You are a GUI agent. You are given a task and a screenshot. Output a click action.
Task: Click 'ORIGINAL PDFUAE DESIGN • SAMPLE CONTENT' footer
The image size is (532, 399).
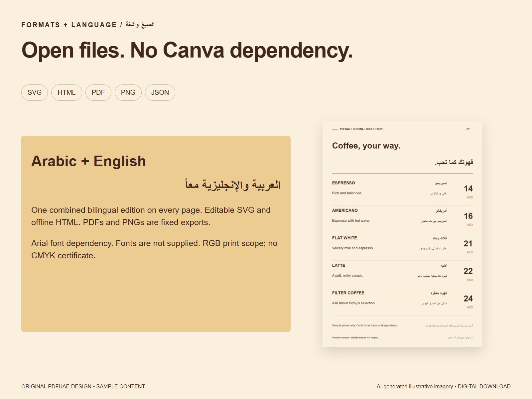tap(83, 386)
